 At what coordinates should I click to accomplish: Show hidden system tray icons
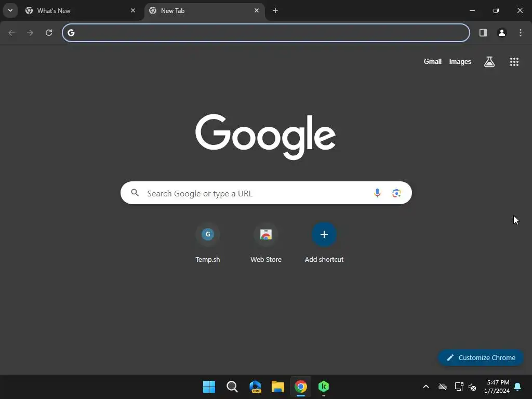pyautogui.click(x=426, y=387)
